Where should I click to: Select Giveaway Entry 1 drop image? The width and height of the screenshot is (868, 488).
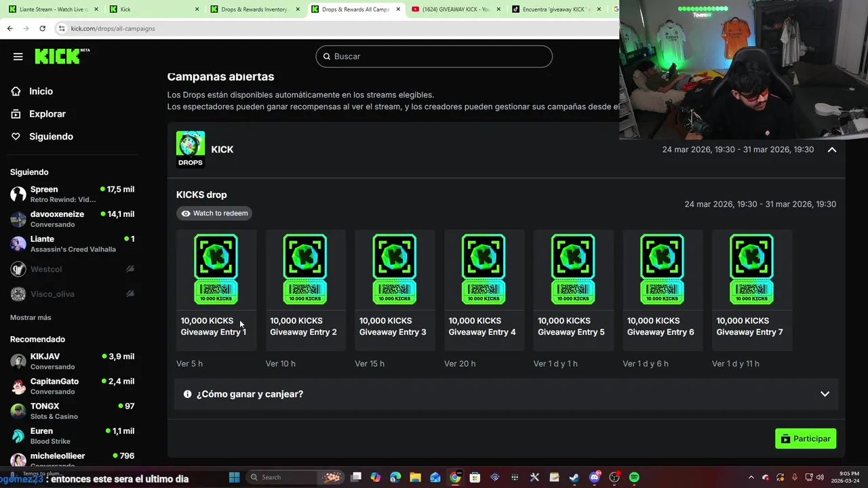click(x=216, y=269)
